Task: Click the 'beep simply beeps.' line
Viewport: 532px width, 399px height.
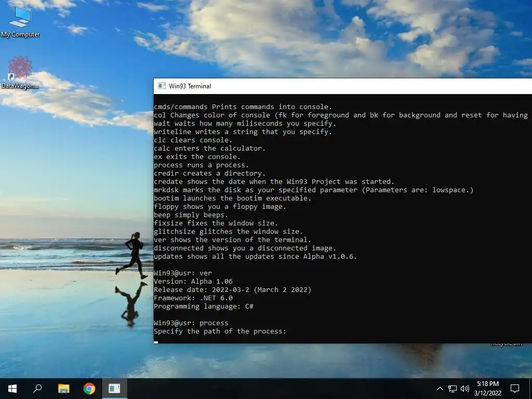Action: pyautogui.click(x=191, y=215)
